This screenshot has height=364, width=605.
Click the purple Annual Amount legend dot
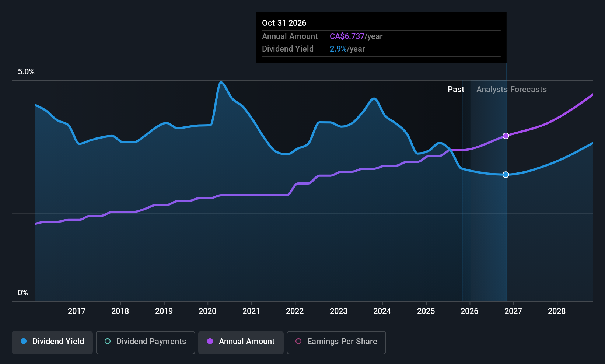(x=210, y=342)
